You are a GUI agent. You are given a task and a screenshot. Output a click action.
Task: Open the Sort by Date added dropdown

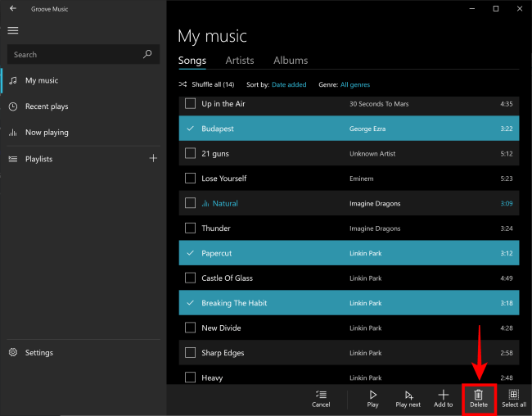coord(289,84)
